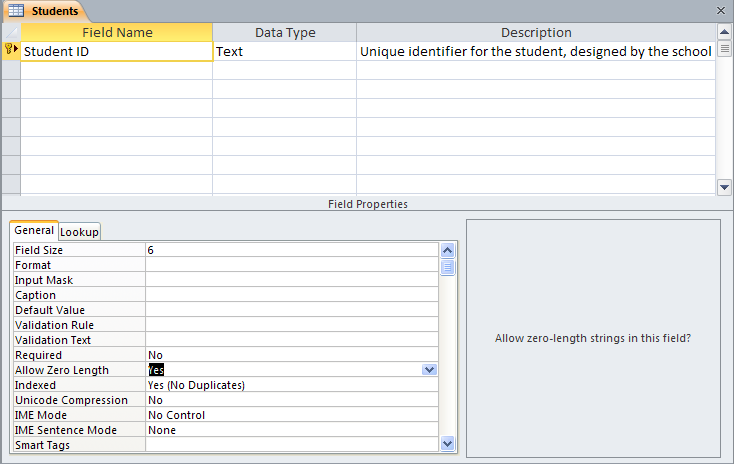Click the field grid scrollbar thumb
The height and width of the screenshot is (464, 734).
724,48
